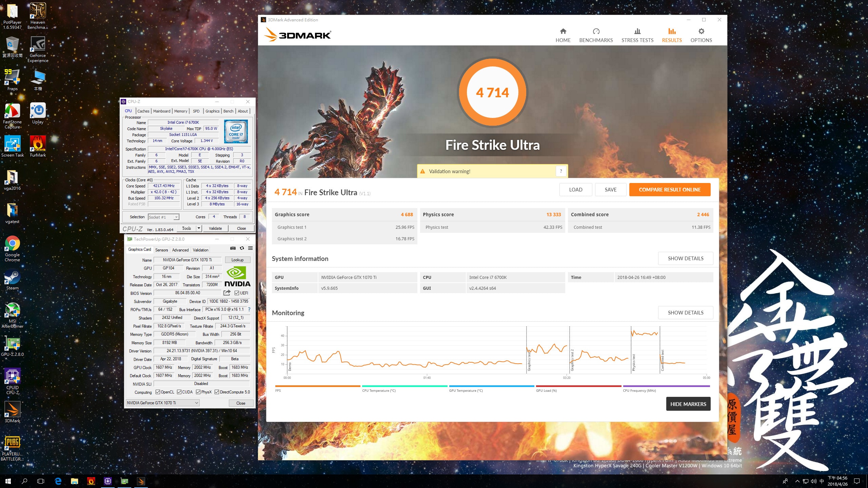
Task: Switch to the Sensors tab in GPU-Z
Action: point(161,250)
